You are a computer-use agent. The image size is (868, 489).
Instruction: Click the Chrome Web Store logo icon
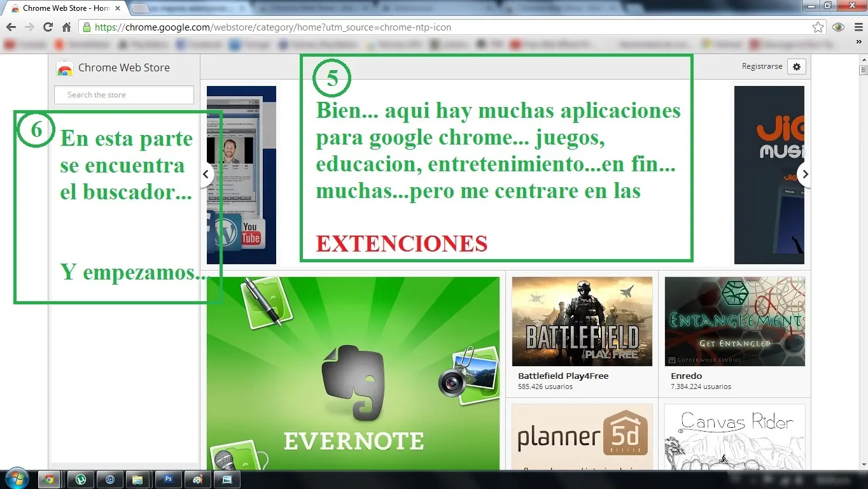tap(65, 68)
